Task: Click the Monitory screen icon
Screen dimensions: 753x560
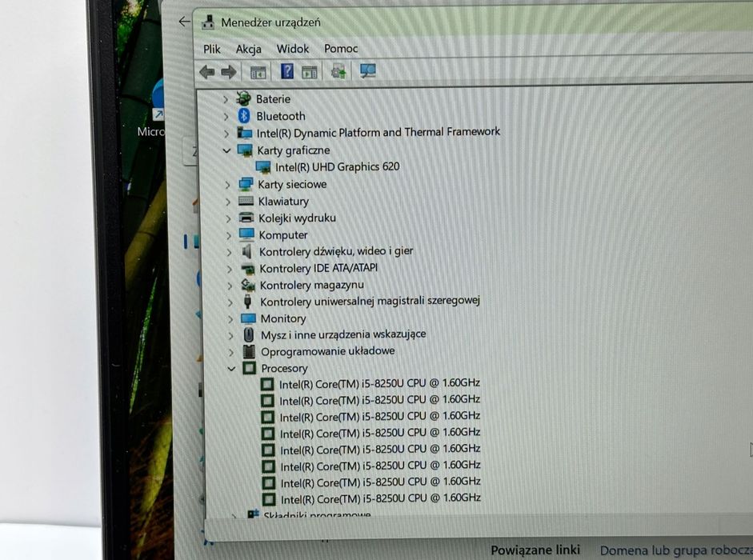Action: (248, 318)
